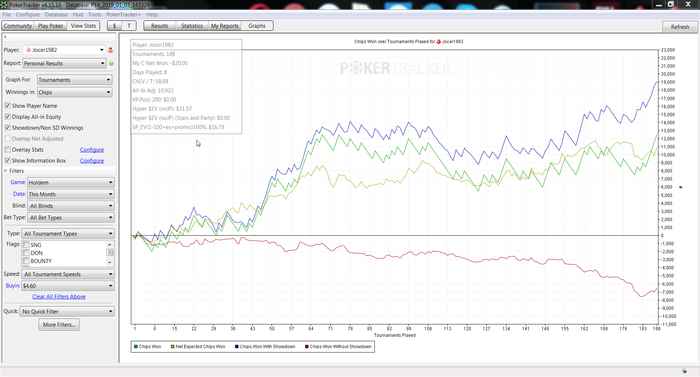Toggle Show Player Name checkbox
Viewport: 700px width, 377px height.
8,106
